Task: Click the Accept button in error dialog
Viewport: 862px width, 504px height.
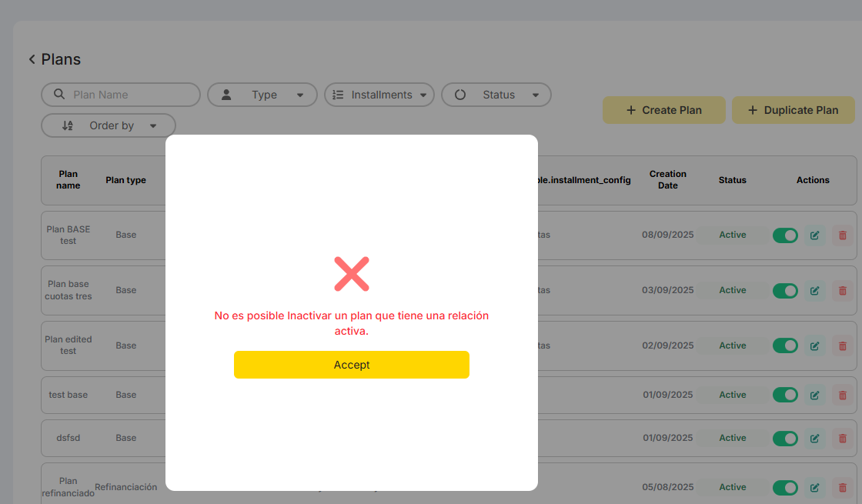Action: [351, 365]
